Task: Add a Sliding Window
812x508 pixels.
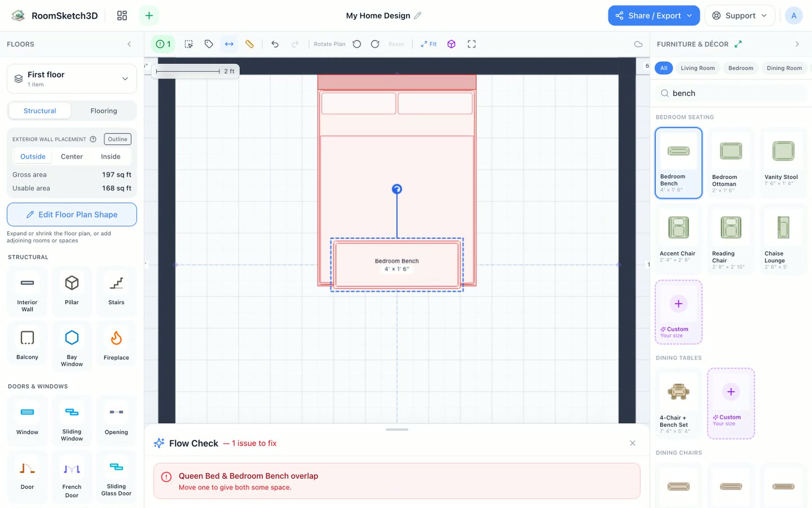Action: point(72,420)
